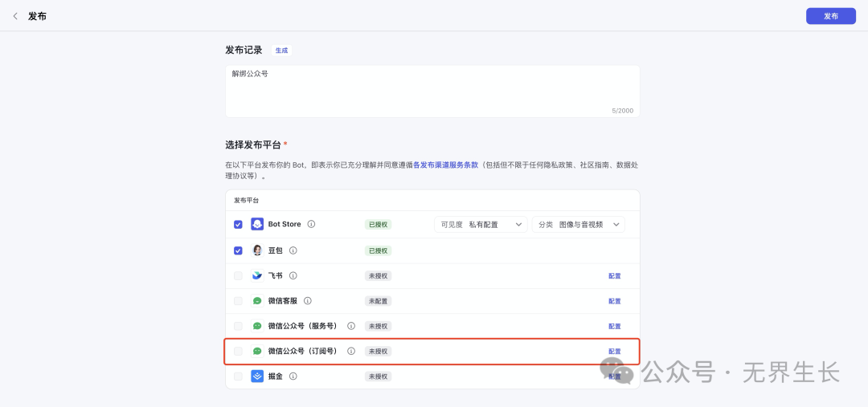Uncheck the Bot Store checkbox
The image size is (868, 407).
click(x=238, y=225)
